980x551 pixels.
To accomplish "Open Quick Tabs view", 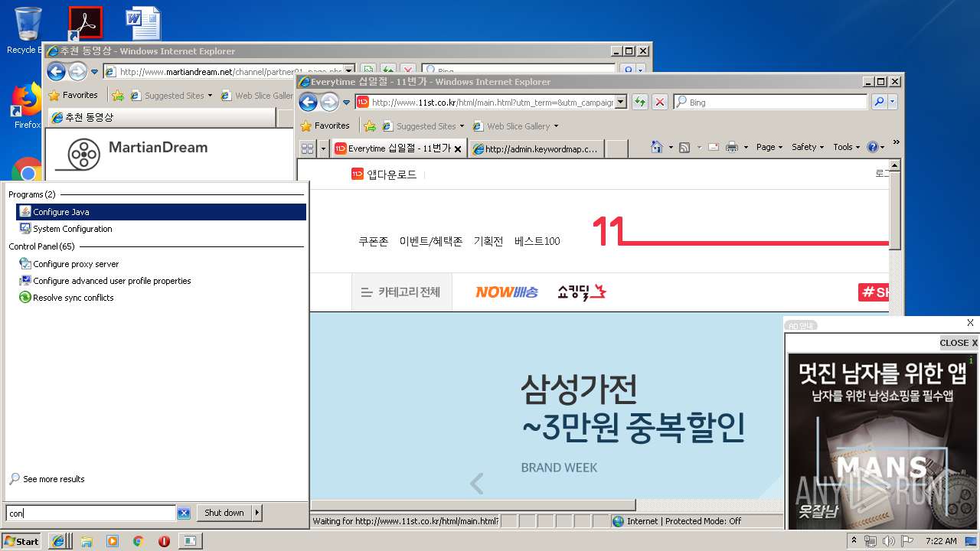I will pos(307,148).
